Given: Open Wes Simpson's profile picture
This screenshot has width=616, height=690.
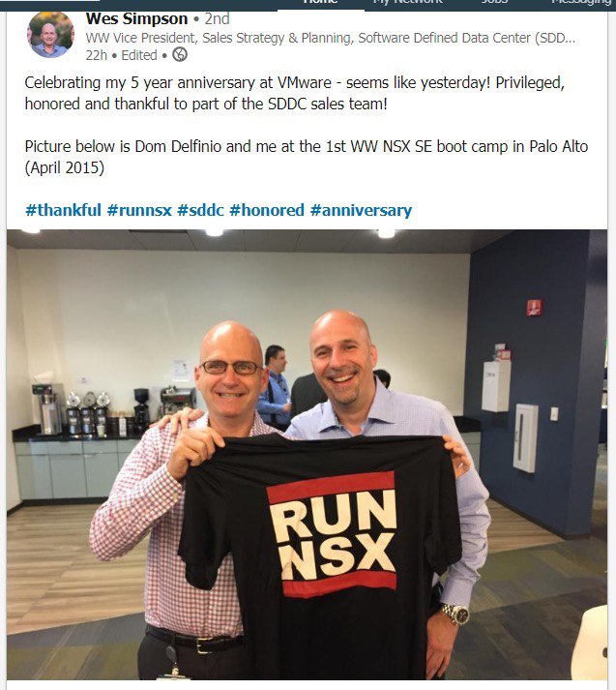Looking at the screenshot, I should 50,34.
